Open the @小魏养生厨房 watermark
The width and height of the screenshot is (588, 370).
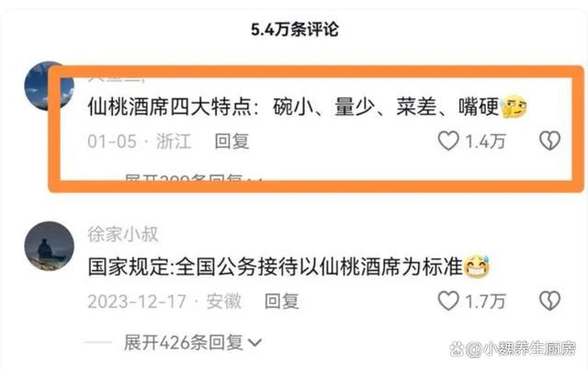pyautogui.click(x=513, y=349)
